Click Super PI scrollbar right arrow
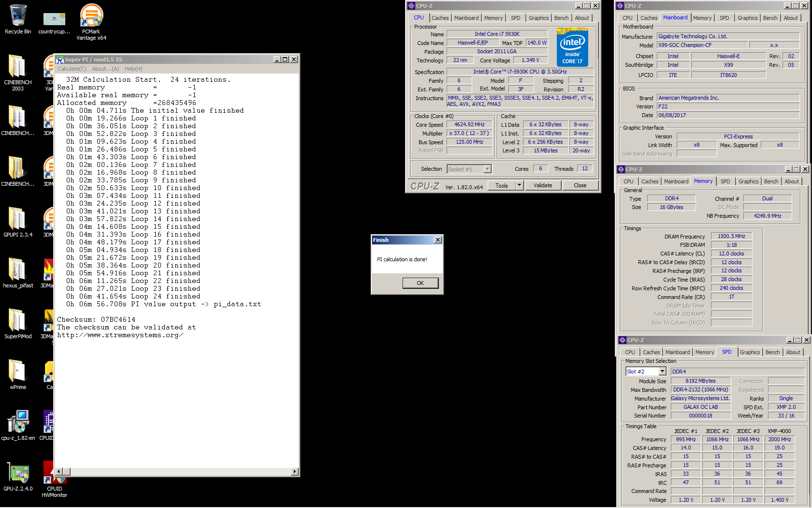 point(295,471)
